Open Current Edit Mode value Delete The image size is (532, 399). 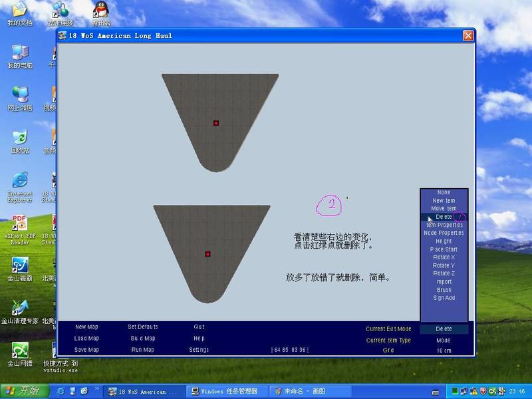pyautogui.click(x=444, y=329)
